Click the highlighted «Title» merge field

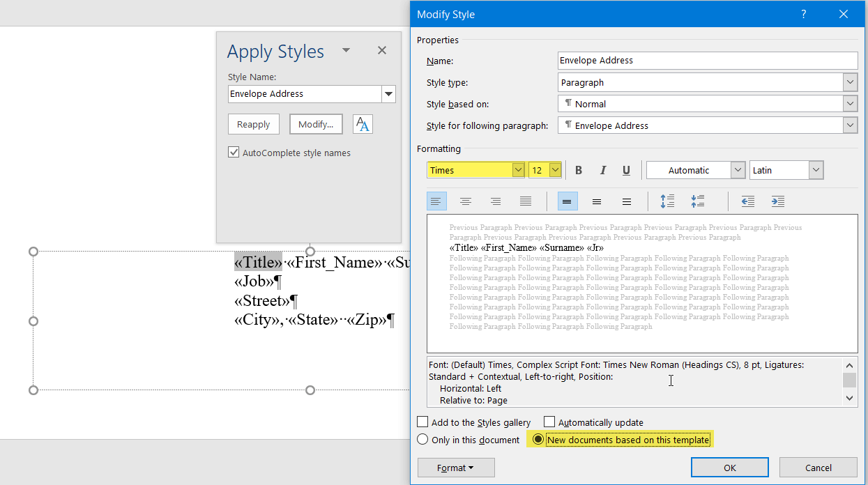point(258,262)
